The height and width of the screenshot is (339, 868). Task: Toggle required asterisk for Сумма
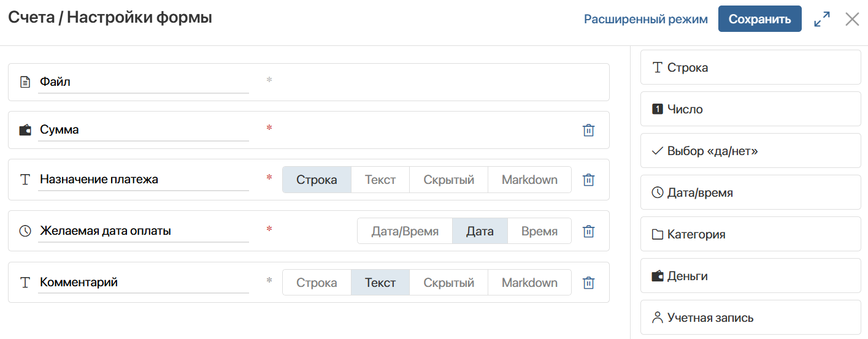[x=269, y=129]
